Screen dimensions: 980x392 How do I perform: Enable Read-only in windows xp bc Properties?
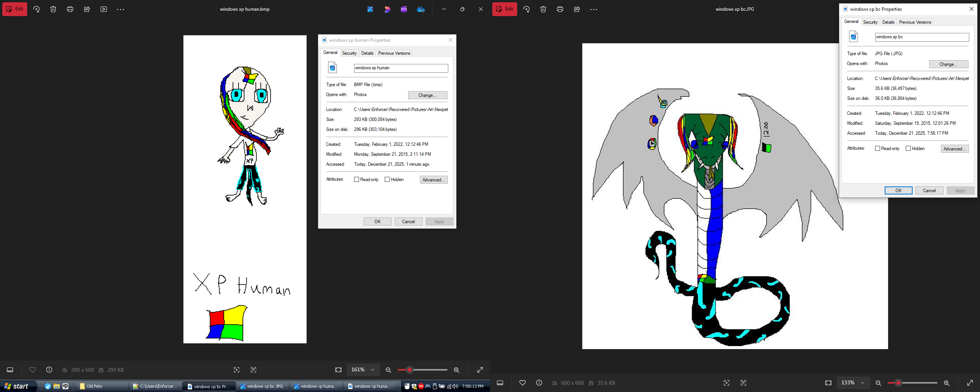coord(877,149)
